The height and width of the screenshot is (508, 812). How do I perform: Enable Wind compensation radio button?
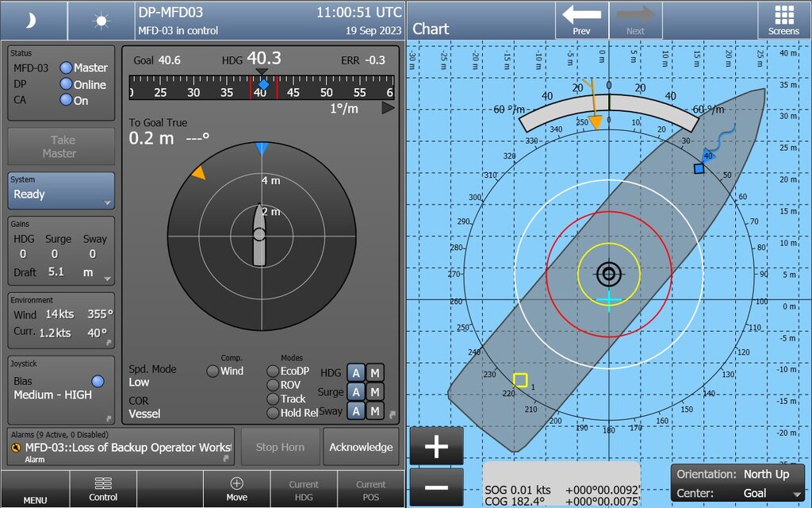213,371
